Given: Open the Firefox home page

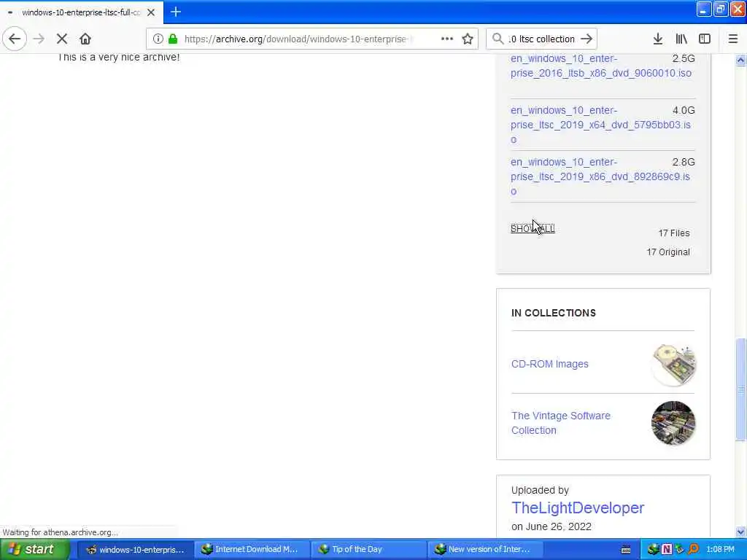Looking at the screenshot, I should click(x=85, y=39).
